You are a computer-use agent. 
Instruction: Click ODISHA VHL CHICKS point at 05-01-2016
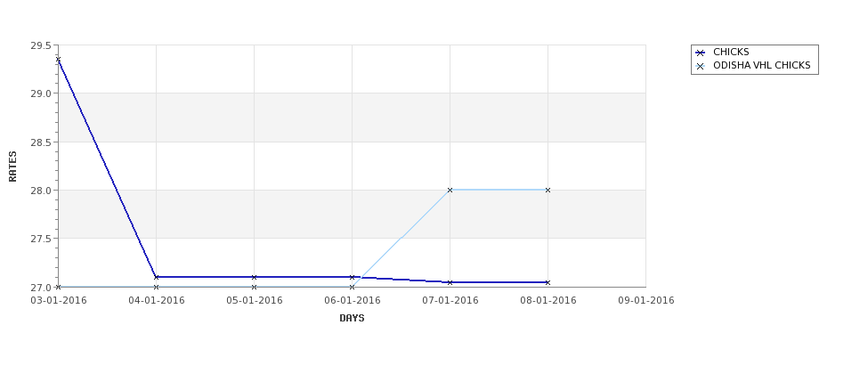point(254,287)
